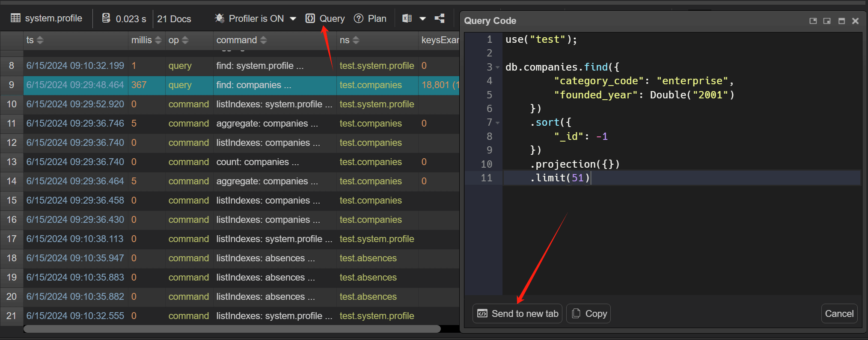The height and width of the screenshot is (340, 868).
Task: Click test.system.profile in row 10
Action: tap(377, 104)
